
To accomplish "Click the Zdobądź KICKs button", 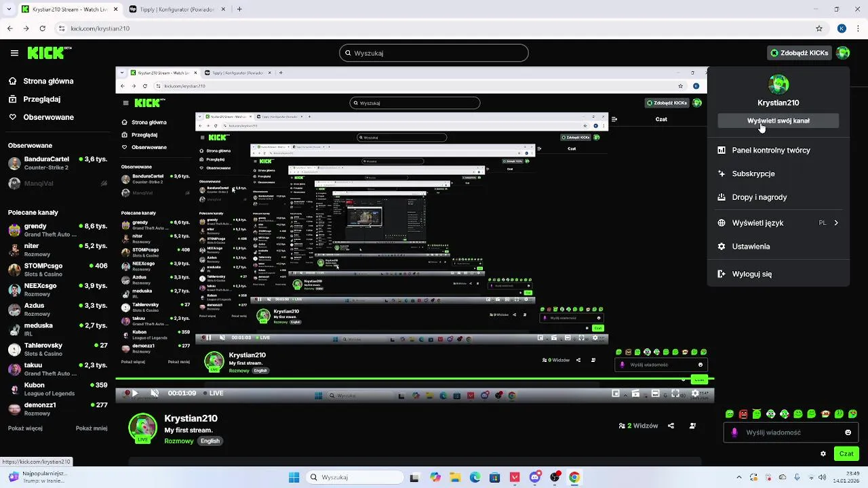I will [x=799, y=53].
